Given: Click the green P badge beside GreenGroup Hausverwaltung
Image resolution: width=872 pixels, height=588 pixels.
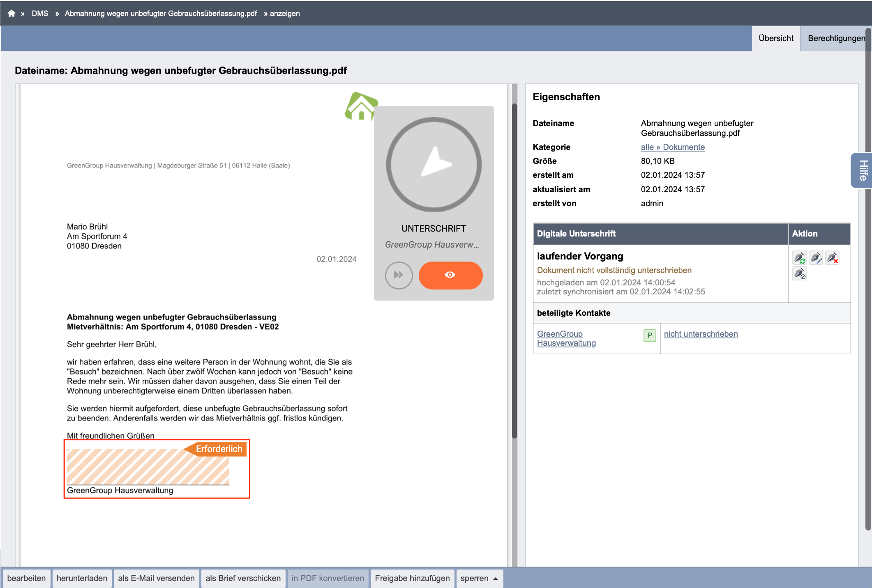Looking at the screenshot, I should 650,335.
